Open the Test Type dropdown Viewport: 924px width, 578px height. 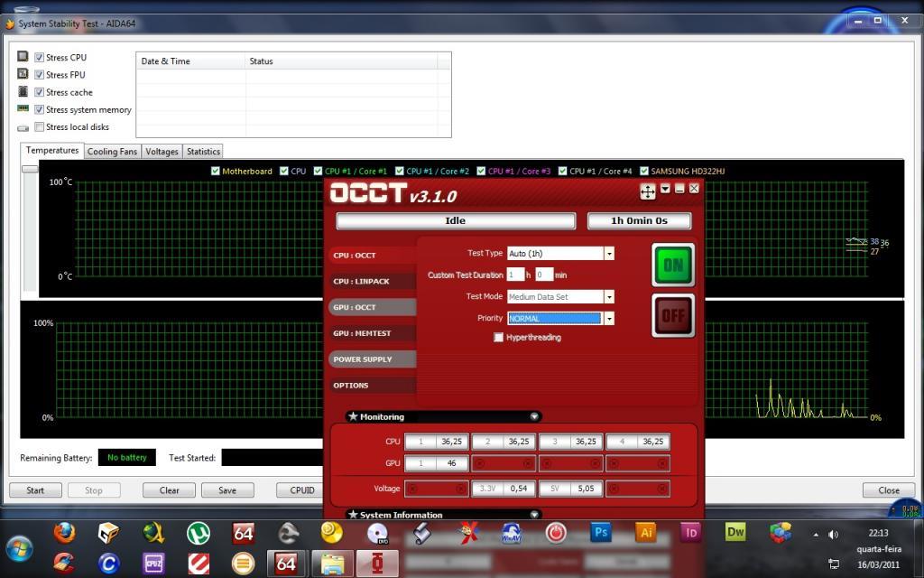609,254
